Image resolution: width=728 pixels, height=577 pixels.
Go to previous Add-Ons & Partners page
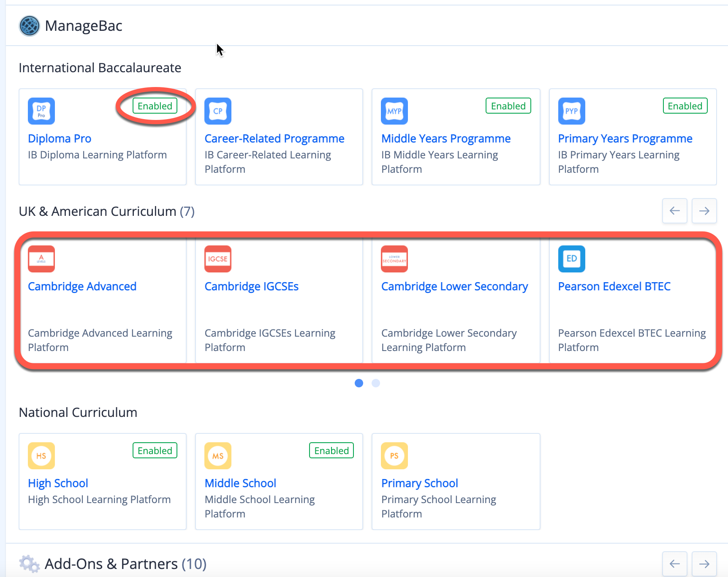pyautogui.click(x=675, y=564)
